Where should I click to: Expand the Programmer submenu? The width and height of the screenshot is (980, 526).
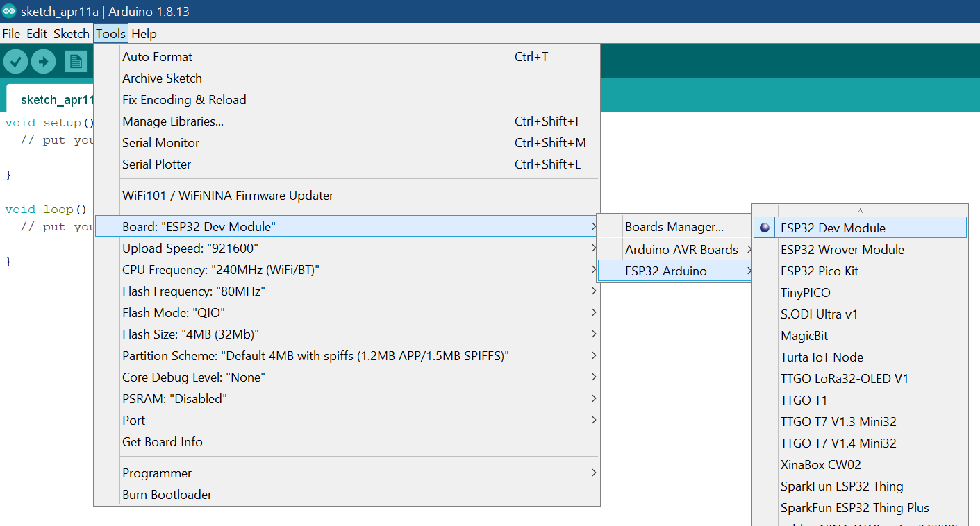click(347, 473)
